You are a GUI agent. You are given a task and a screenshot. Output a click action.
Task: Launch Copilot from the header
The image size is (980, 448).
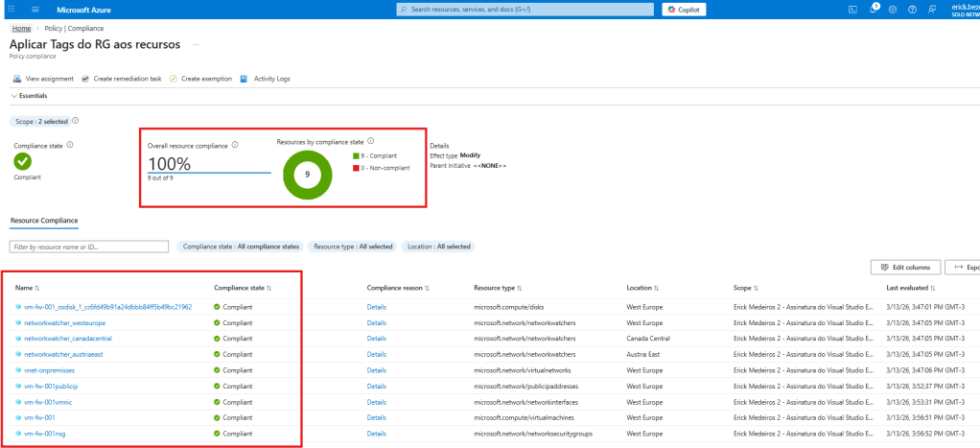point(684,9)
